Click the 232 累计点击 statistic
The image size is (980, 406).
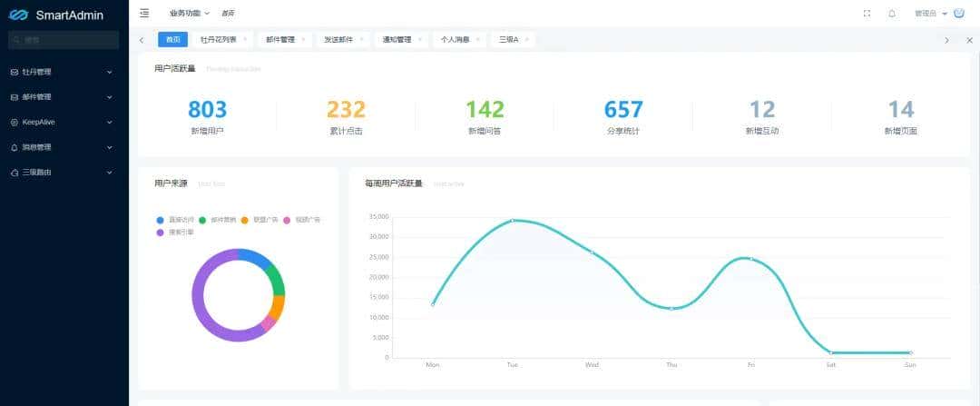[x=347, y=117]
